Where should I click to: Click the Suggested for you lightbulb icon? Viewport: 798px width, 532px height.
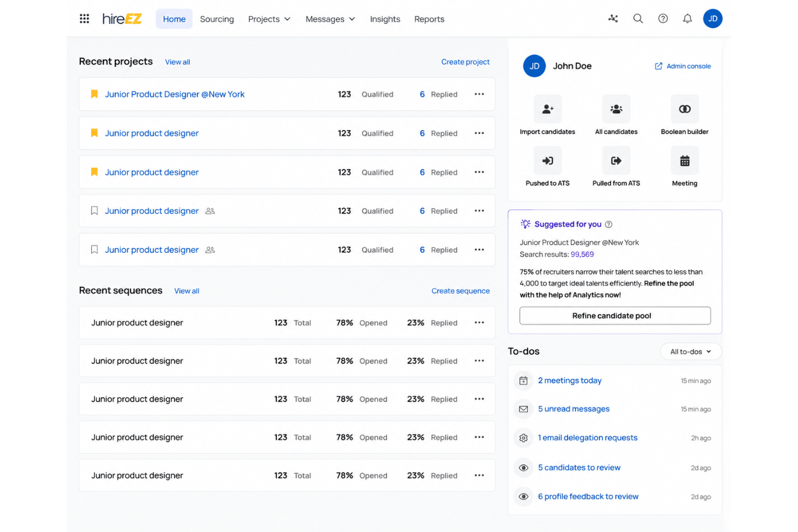coord(525,224)
